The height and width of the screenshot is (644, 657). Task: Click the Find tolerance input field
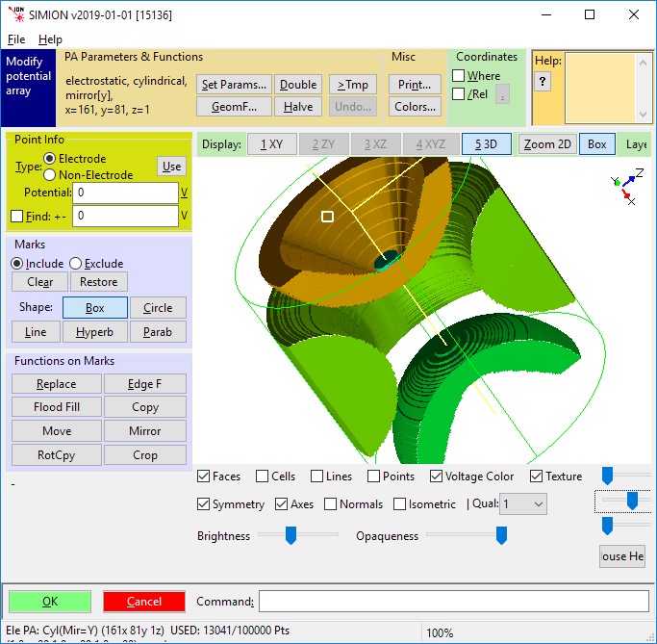point(125,216)
